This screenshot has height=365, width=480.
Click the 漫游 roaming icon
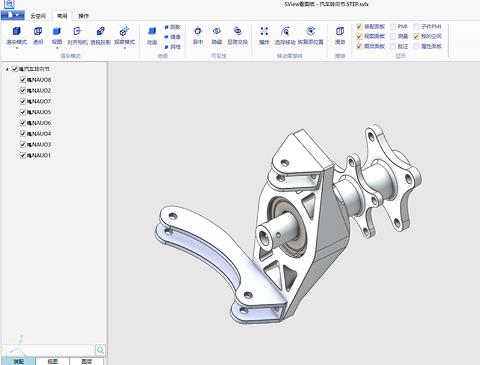[340, 31]
